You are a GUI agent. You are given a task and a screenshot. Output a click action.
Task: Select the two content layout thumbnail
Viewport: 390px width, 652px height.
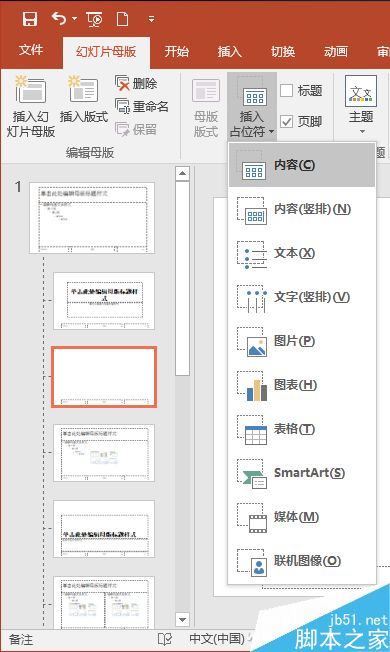click(x=104, y=603)
